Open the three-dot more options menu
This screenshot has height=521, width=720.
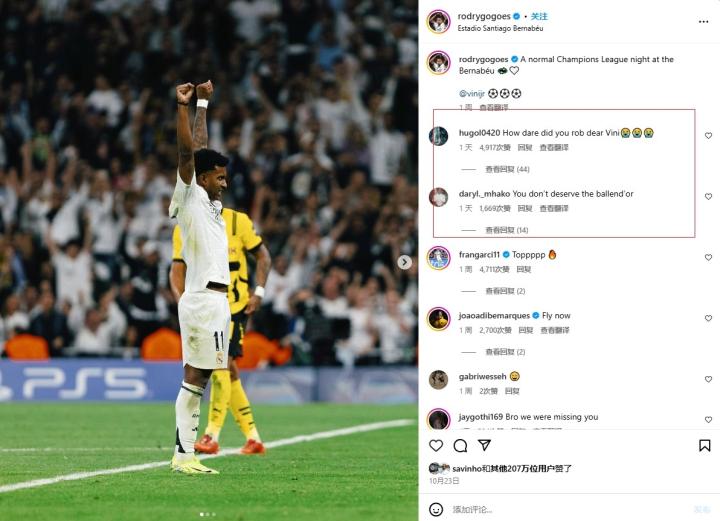click(703, 22)
